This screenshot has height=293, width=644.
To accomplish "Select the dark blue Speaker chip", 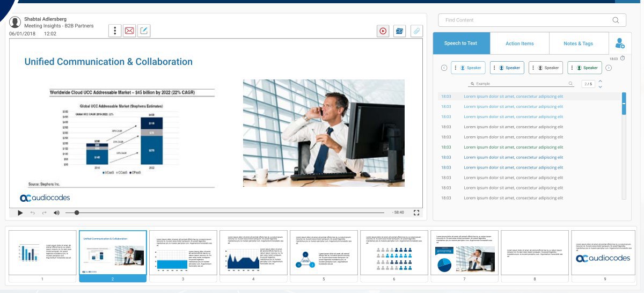I will click(x=507, y=68).
